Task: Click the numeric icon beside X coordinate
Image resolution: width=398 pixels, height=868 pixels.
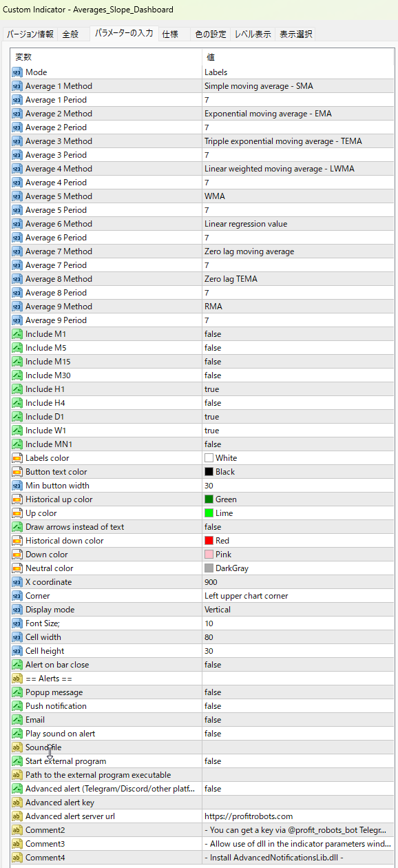Action: pyautogui.click(x=17, y=582)
